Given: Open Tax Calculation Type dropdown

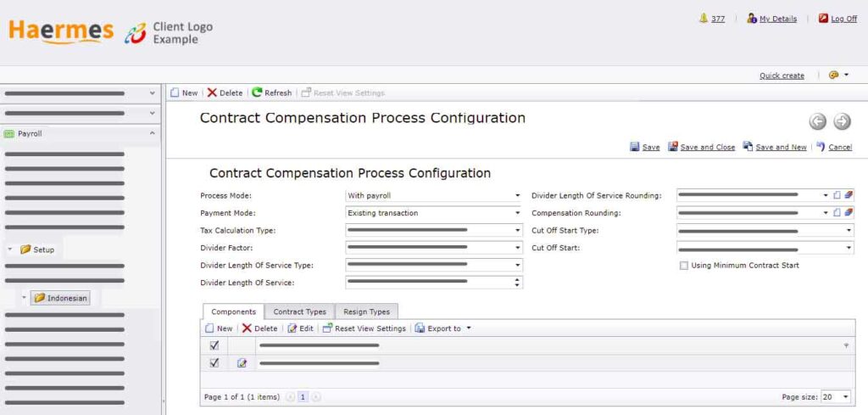Looking at the screenshot, I should [518, 231].
